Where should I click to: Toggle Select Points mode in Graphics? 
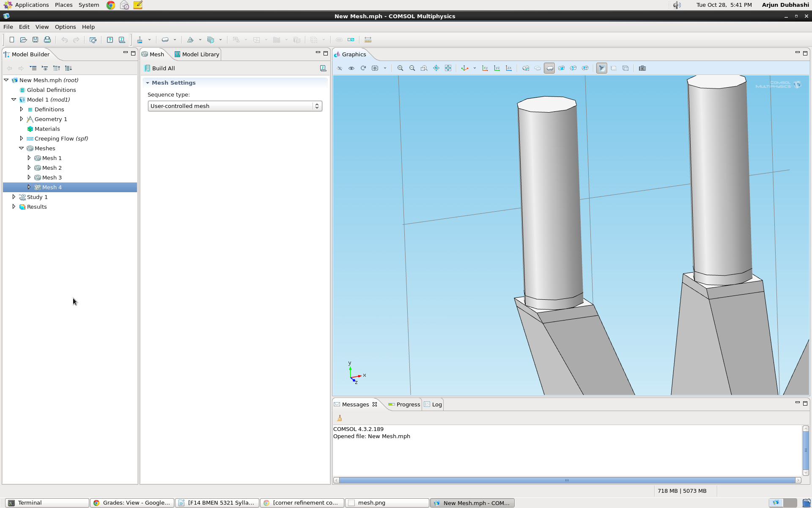click(x=585, y=68)
